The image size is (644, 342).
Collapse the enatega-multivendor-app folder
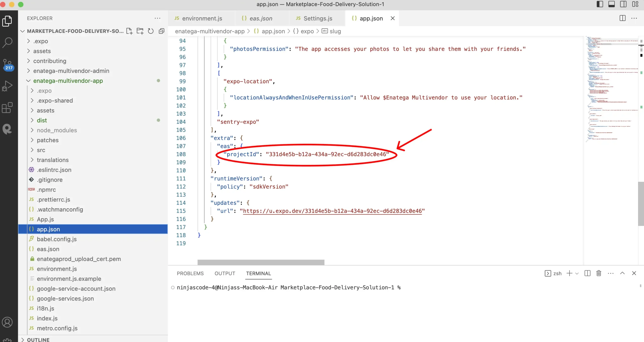click(68, 81)
